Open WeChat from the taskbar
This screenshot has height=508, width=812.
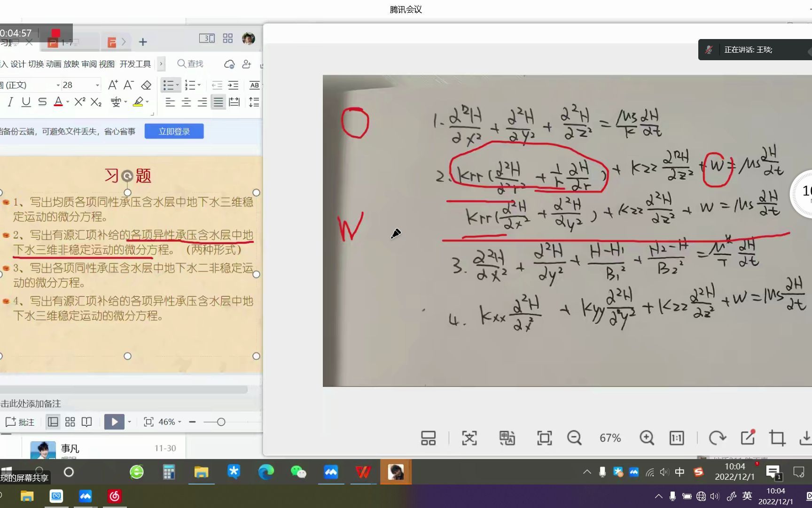298,472
